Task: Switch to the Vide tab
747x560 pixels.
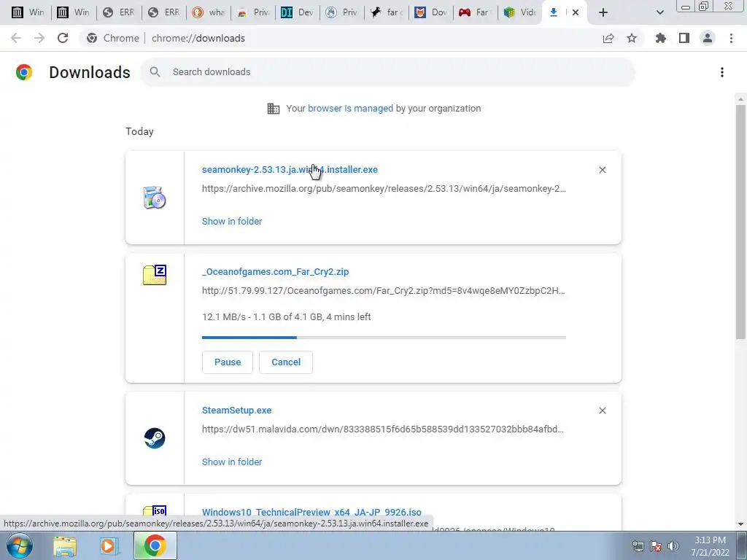Action: click(x=519, y=12)
